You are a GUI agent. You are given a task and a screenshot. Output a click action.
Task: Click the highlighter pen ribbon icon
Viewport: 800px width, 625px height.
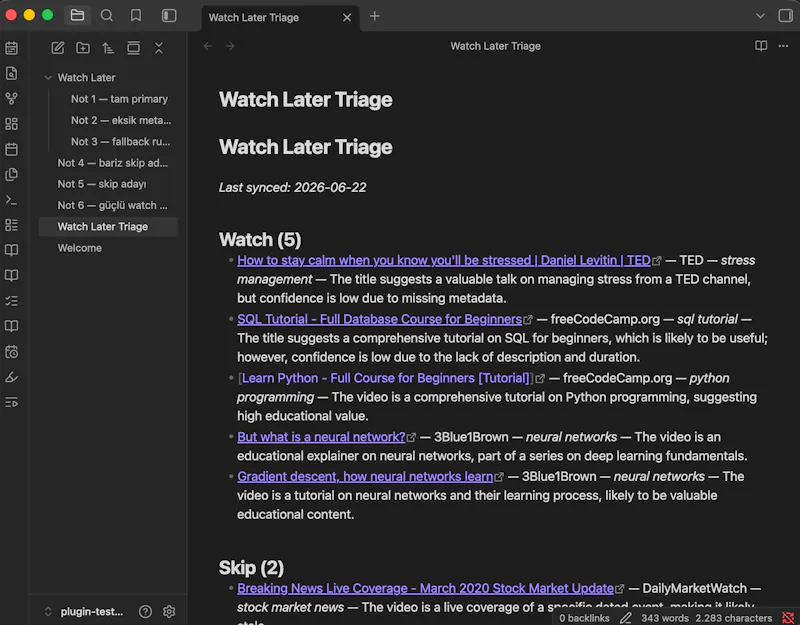click(11, 377)
